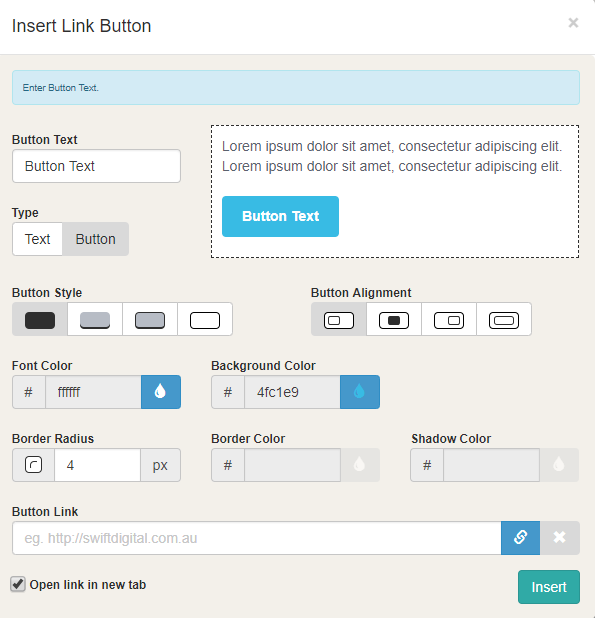The image size is (595, 618).
Task: Focus the Button Link URL field
Action: pos(257,538)
